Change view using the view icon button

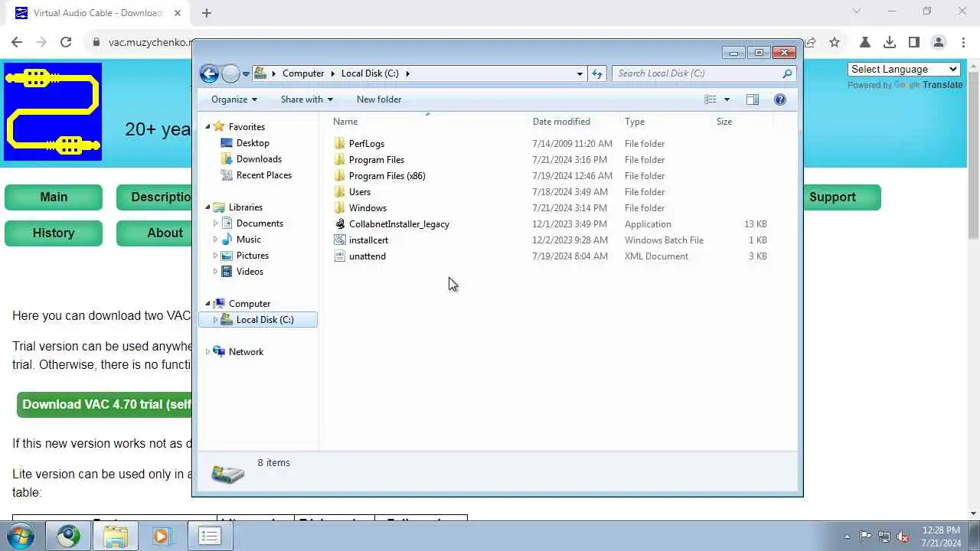[710, 99]
